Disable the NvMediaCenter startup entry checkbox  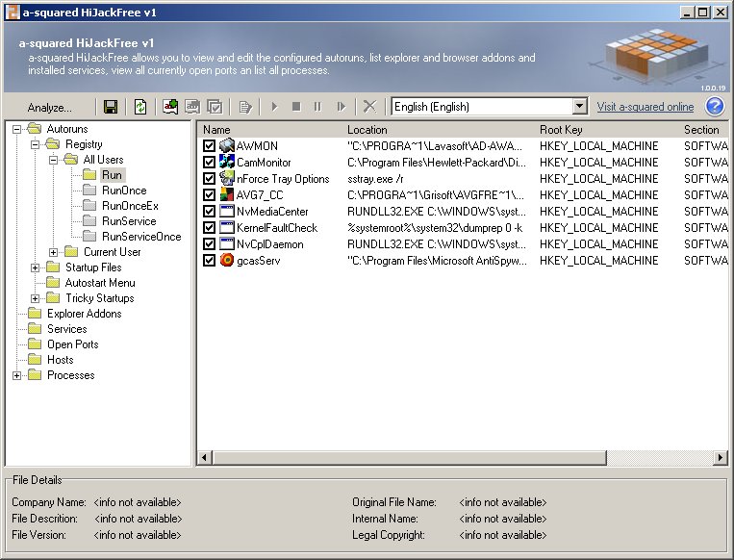coord(210,212)
